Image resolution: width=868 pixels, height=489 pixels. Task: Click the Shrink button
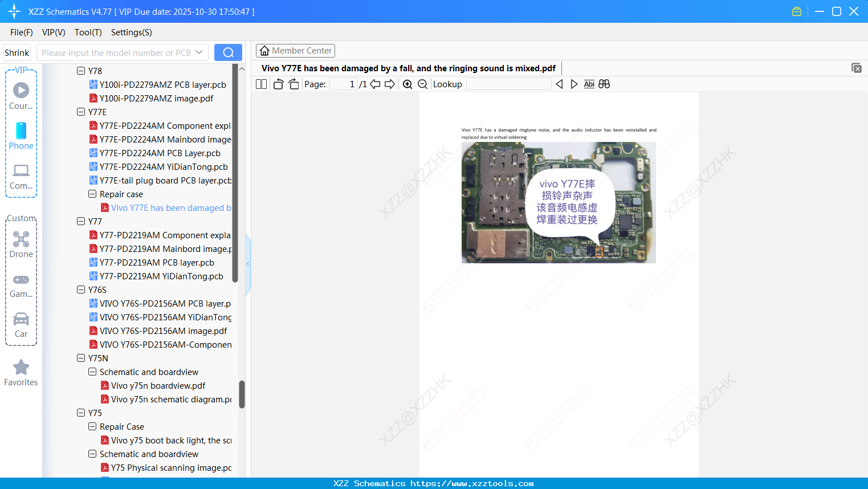point(17,52)
